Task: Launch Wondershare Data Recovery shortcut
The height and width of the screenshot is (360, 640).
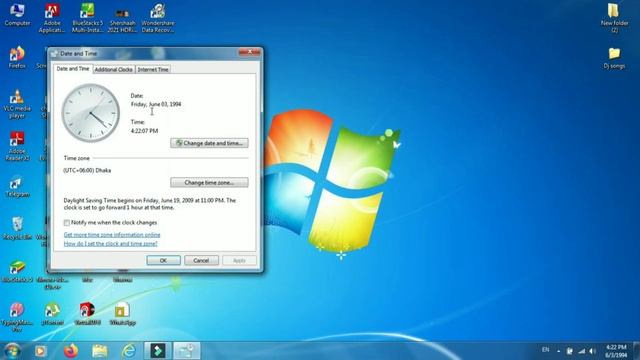Action: pos(158,18)
